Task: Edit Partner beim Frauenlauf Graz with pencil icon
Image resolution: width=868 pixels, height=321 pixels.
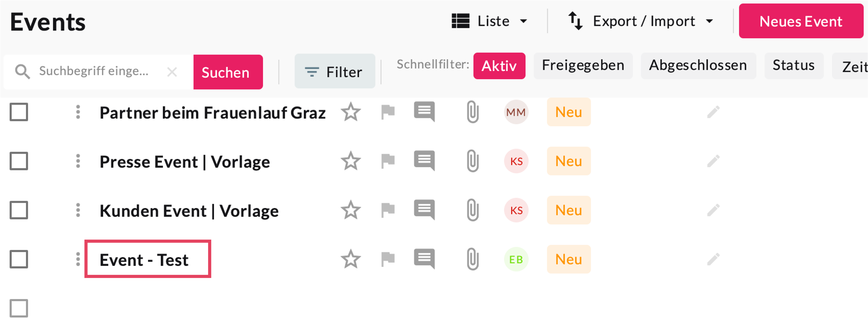Action: [x=713, y=112]
